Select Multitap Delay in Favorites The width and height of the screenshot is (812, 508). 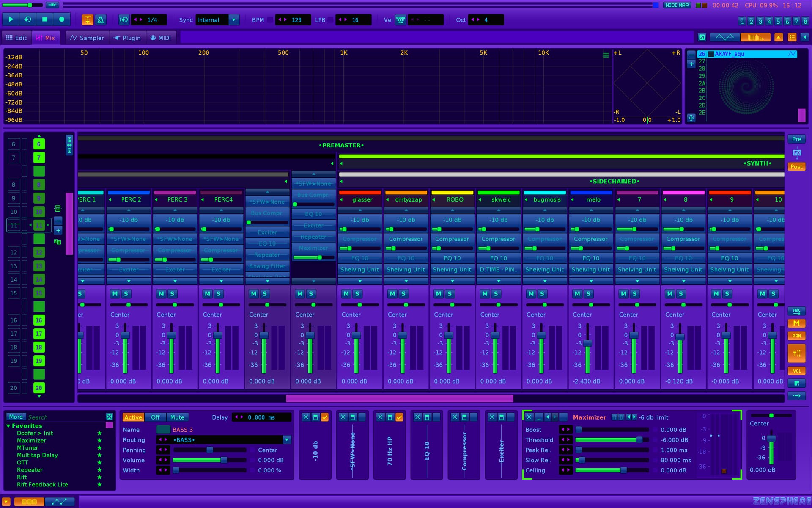(x=37, y=455)
